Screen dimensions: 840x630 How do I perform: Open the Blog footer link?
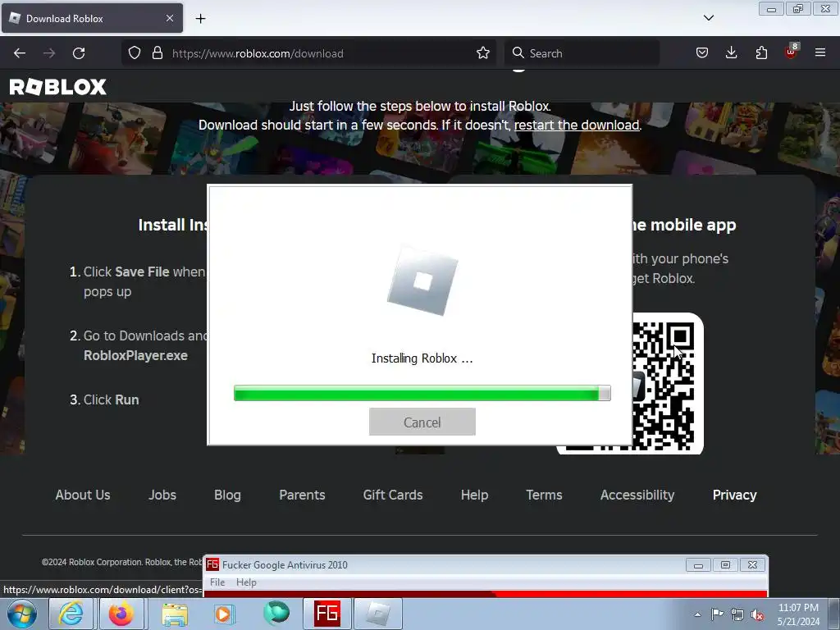[x=228, y=495]
